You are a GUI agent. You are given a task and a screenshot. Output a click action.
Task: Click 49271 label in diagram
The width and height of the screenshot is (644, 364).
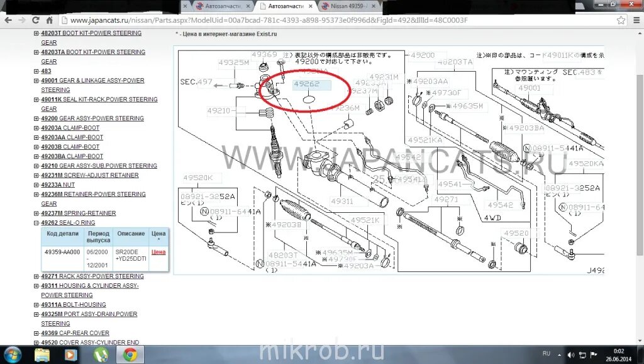coord(446,200)
